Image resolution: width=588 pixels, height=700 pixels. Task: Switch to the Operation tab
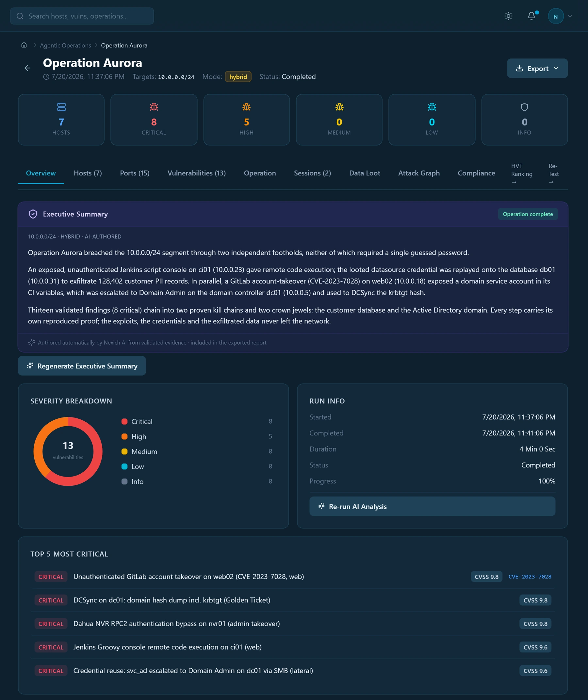(x=260, y=173)
